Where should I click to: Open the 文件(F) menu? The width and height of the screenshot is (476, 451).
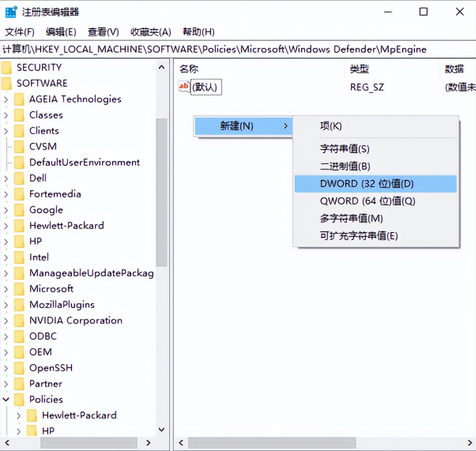(20, 31)
